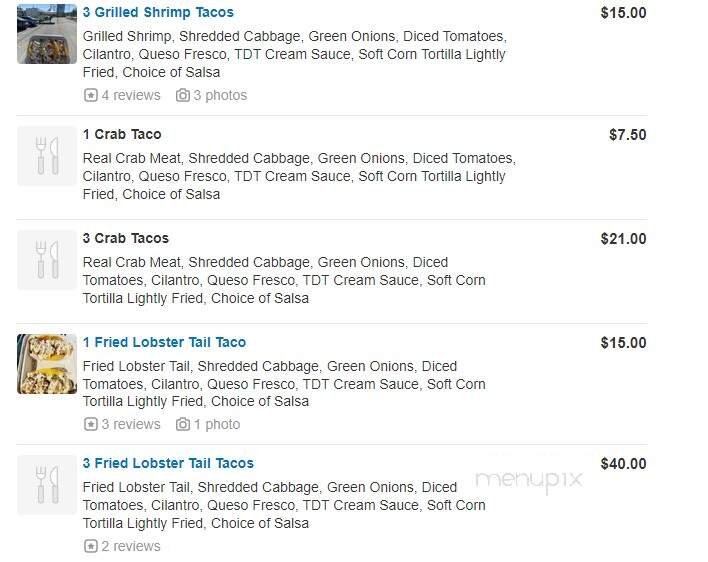Click the star icon beside 2 reviews

coord(91,547)
